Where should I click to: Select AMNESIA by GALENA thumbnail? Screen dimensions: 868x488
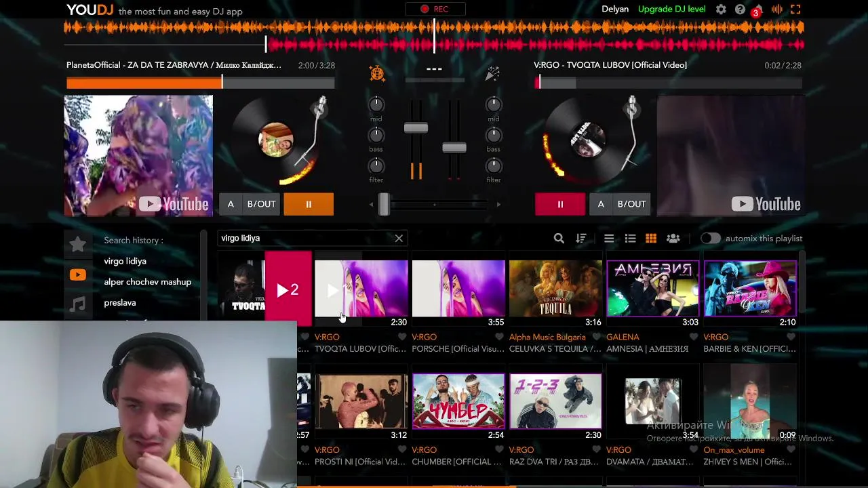point(653,288)
